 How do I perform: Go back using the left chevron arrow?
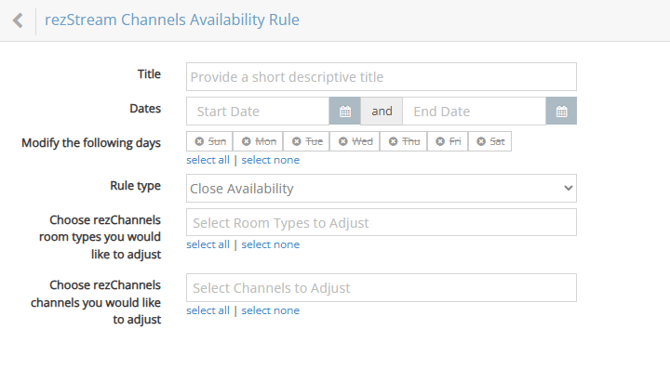(18, 20)
